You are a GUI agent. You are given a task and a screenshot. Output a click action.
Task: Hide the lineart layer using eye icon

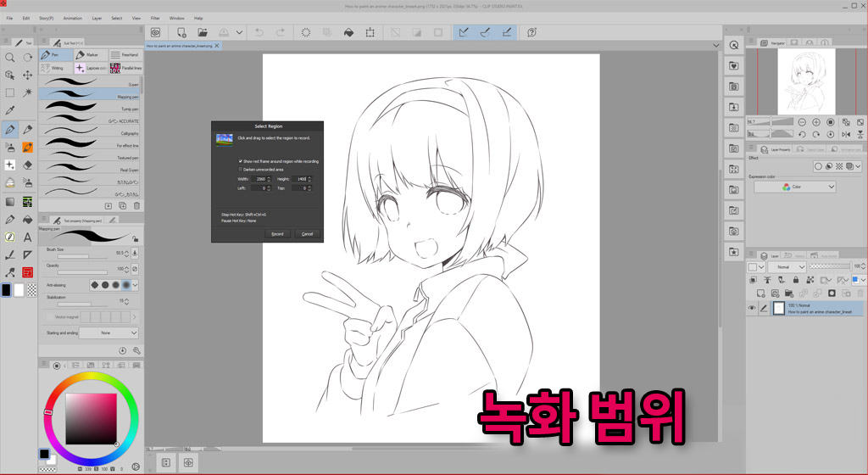(x=751, y=309)
